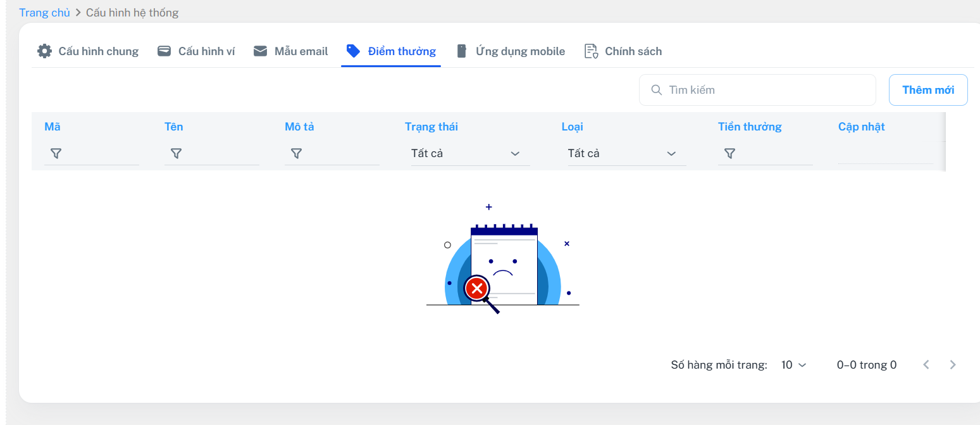The width and height of the screenshot is (980, 425).
Task: Go to Trang chủ breadcrumb link
Action: pyautogui.click(x=44, y=13)
